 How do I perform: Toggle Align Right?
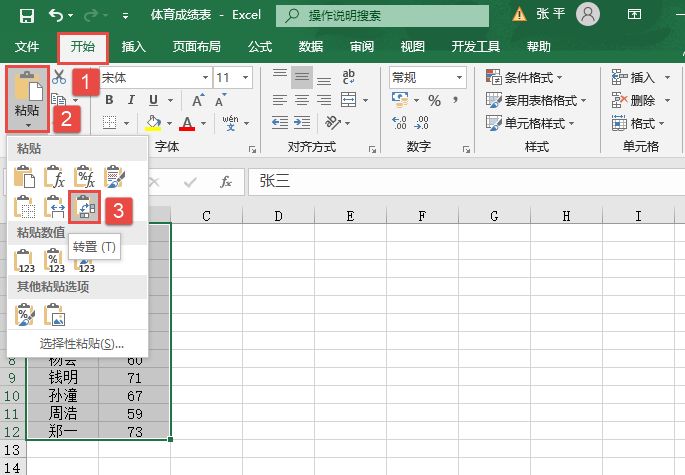click(x=324, y=100)
